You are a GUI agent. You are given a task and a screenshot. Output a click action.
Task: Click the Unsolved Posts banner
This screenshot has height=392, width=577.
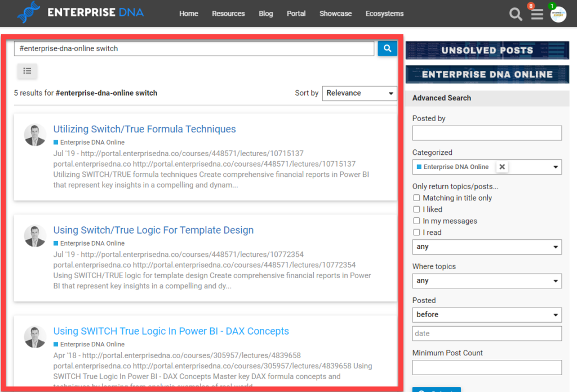[487, 50]
